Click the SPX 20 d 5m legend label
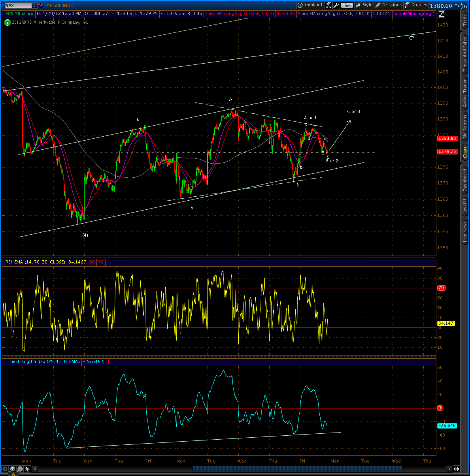Viewport: 470px width, 476px height. (x=19, y=14)
